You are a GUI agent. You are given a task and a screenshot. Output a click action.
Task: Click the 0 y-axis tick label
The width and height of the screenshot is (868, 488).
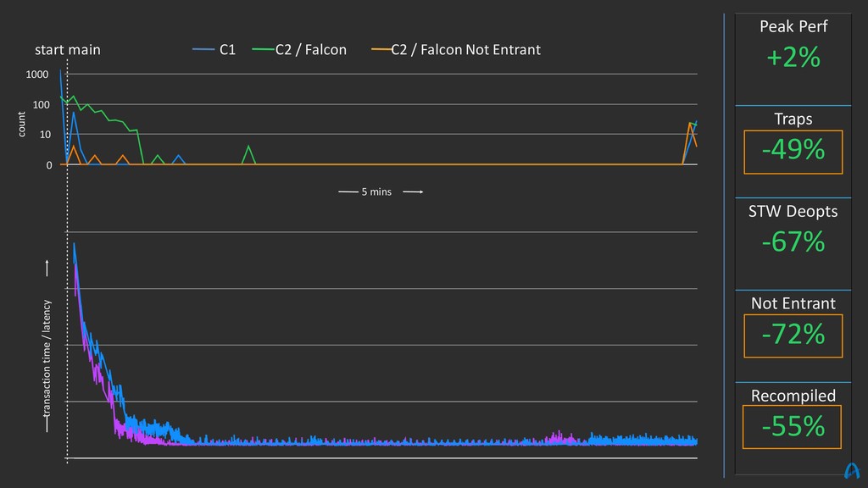pyautogui.click(x=48, y=165)
